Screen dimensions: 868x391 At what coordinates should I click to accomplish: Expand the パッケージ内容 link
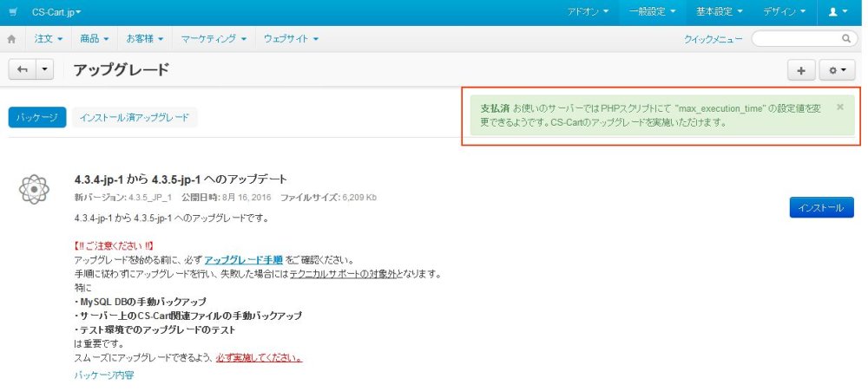tap(103, 375)
